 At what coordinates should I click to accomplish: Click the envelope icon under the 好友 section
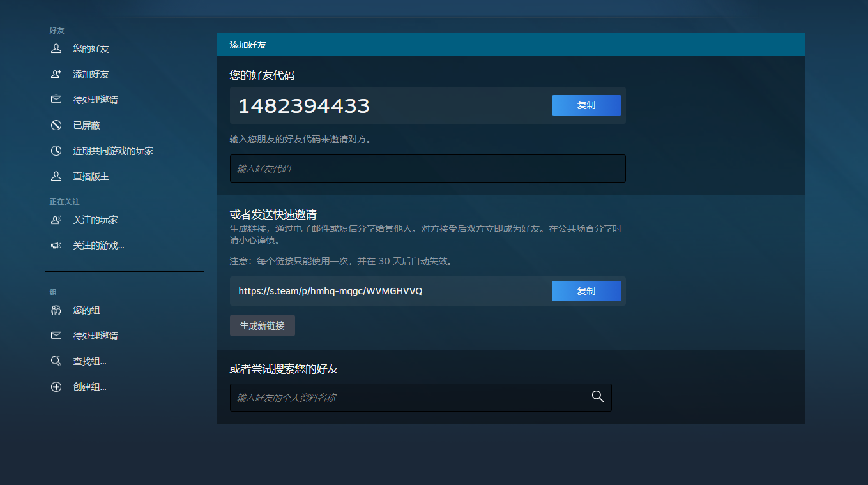[x=56, y=100]
